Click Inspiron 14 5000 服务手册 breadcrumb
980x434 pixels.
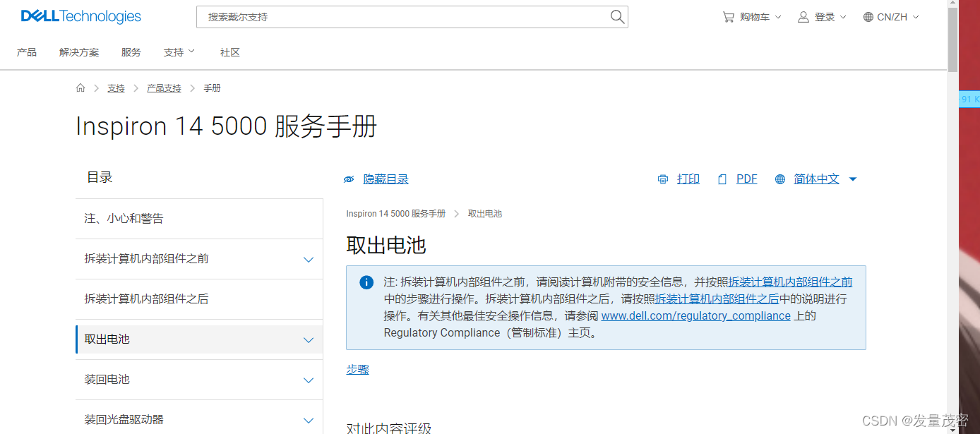point(396,214)
